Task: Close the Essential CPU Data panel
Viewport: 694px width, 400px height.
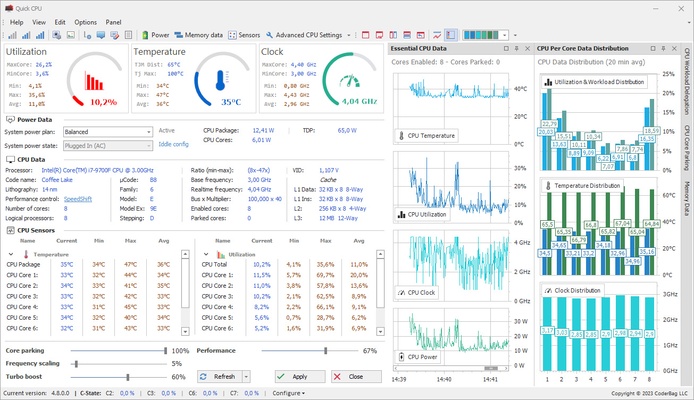Action: (x=527, y=49)
